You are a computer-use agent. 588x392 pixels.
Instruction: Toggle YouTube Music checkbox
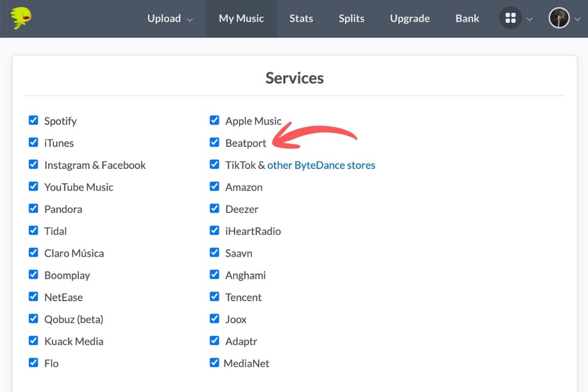coord(33,186)
